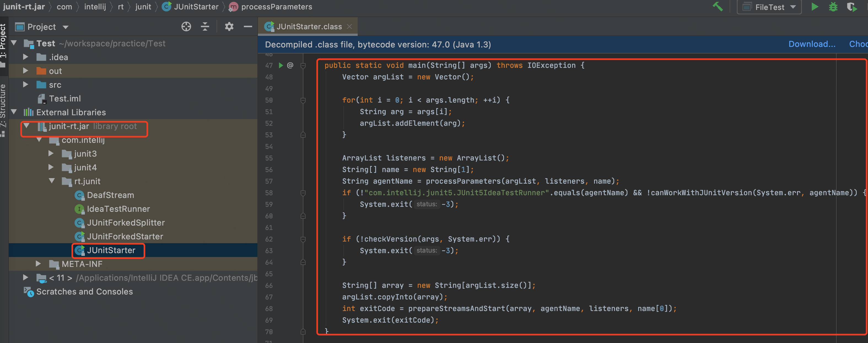Collapse all in Project panel
868x343 pixels.
tap(205, 27)
